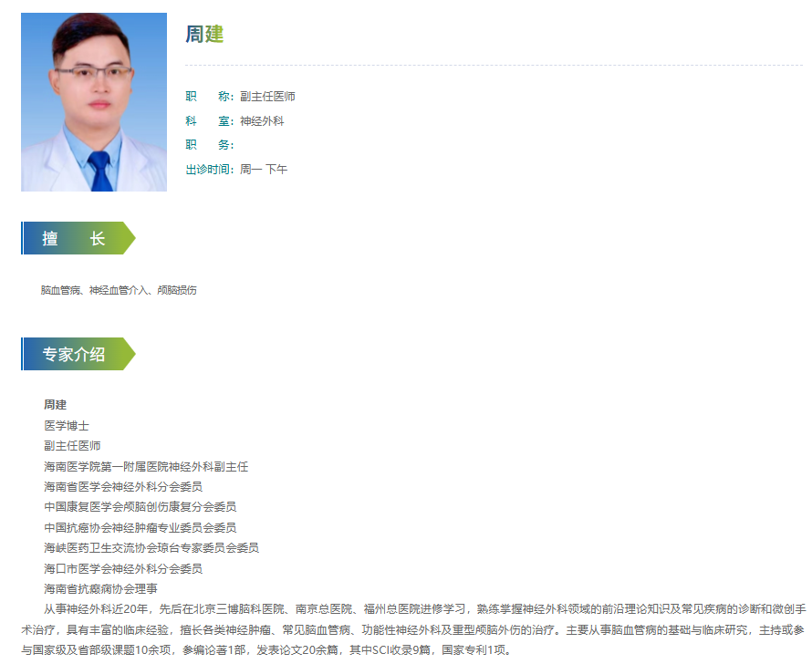Click the 科室 label
Viewport: 812px width, 664px height.
tap(209, 121)
